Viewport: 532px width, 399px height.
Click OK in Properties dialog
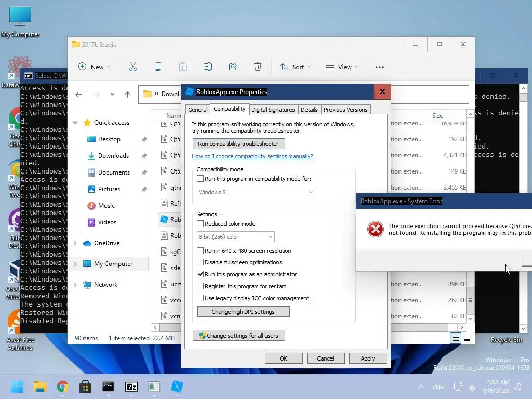pyautogui.click(x=284, y=358)
